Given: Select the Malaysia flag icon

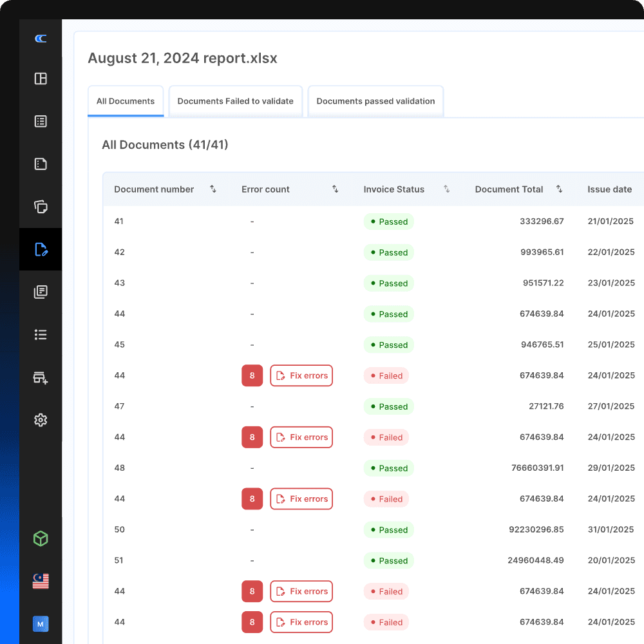Looking at the screenshot, I should [41, 581].
